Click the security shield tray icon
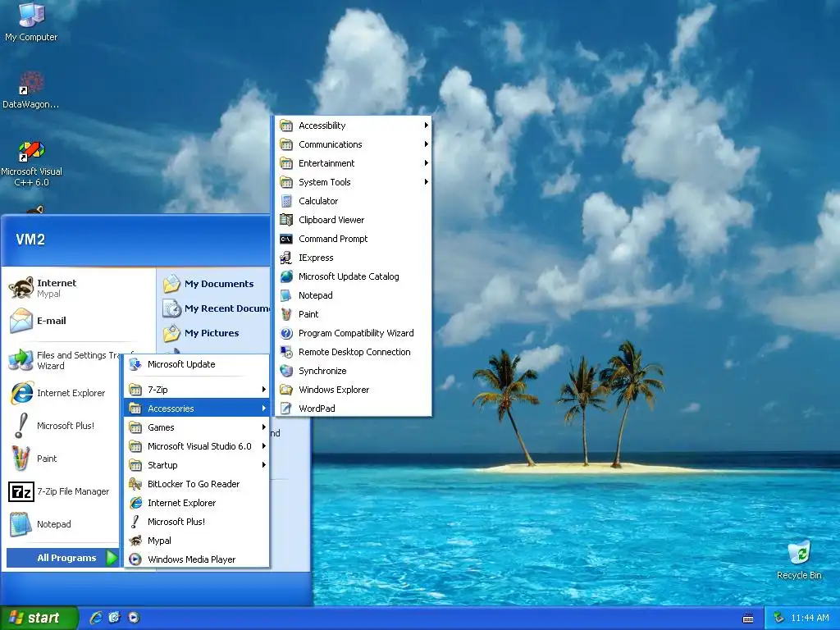The image size is (840, 630). click(779, 618)
